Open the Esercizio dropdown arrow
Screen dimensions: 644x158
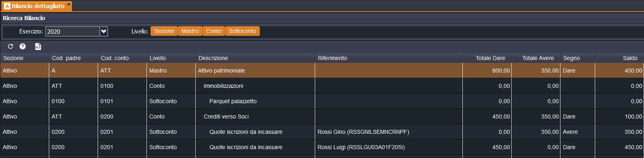pyautogui.click(x=104, y=31)
